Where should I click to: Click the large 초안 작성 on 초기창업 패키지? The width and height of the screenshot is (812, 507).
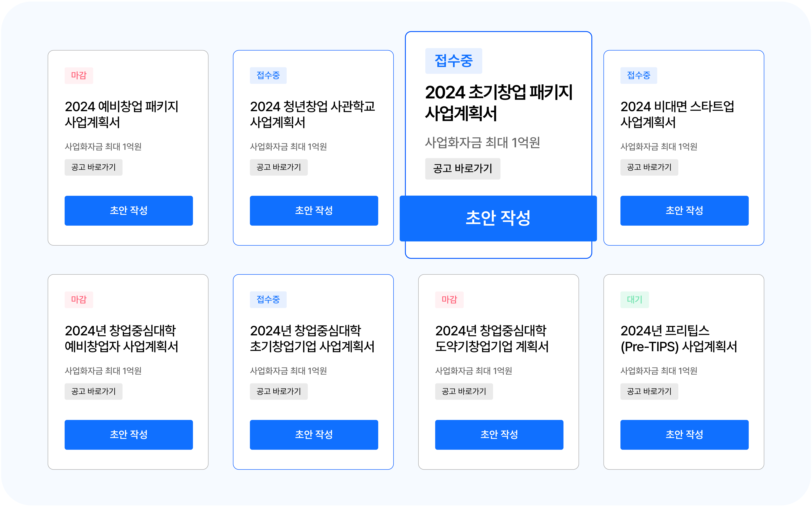click(498, 218)
